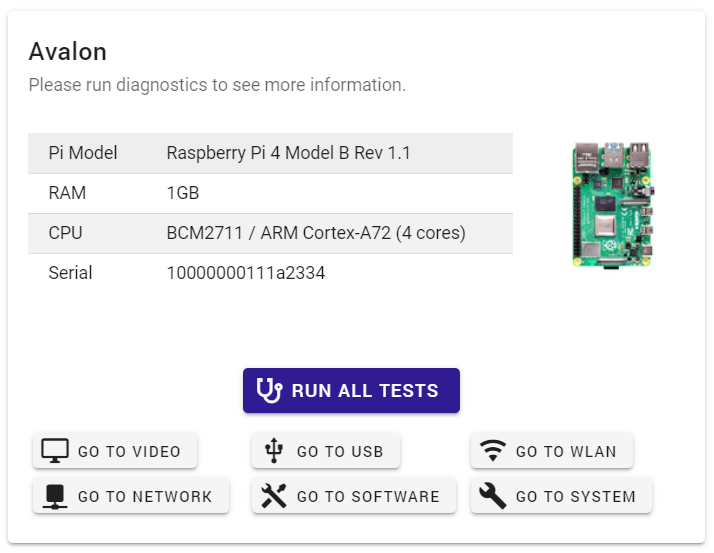
Task: Click the Wi-Fi signal icon
Action: [493, 451]
